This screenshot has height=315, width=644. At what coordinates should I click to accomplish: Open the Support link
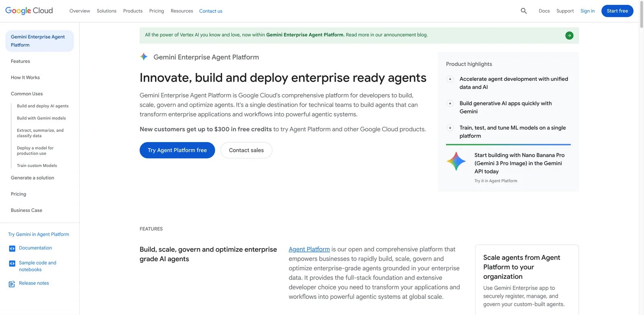pyautogui.click(x=565, y=11)
